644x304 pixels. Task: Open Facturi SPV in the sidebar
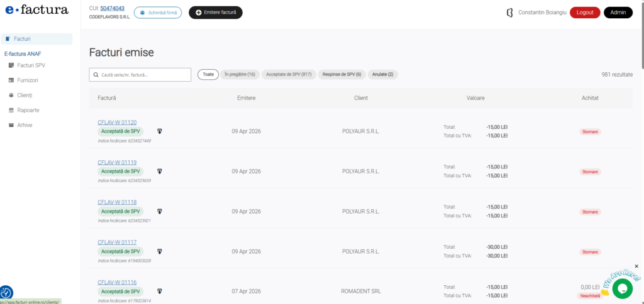coord(31,65)
